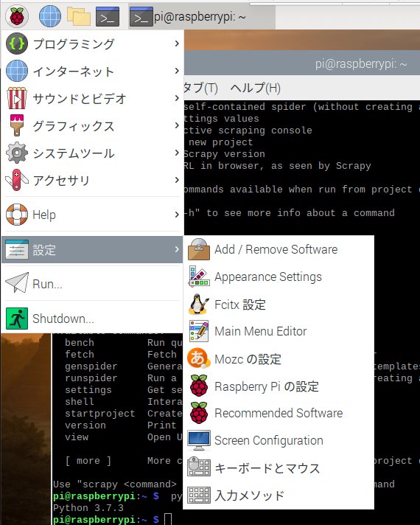Open the インターネット menu category
The height and width of the screenshot is (525, 420).
(x=92, y=71)
